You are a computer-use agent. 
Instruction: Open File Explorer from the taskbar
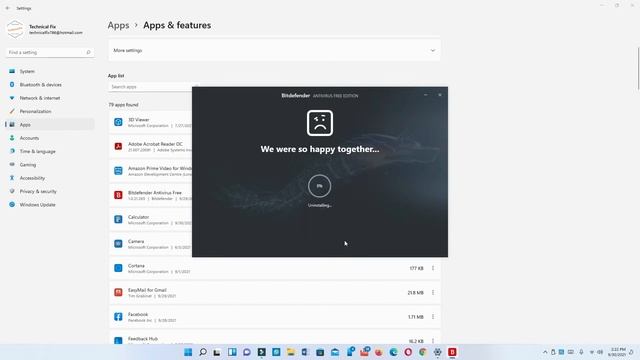coord(291,352)
